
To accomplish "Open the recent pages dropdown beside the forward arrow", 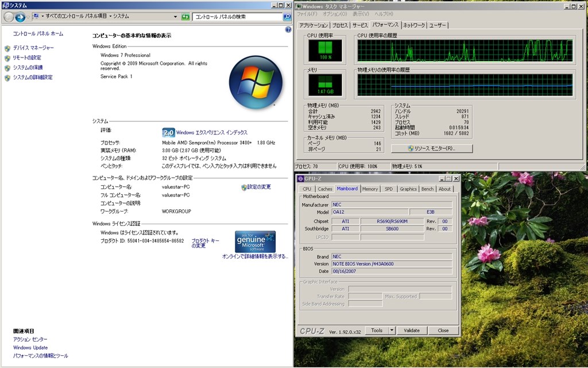I will [x=28, y=17].
